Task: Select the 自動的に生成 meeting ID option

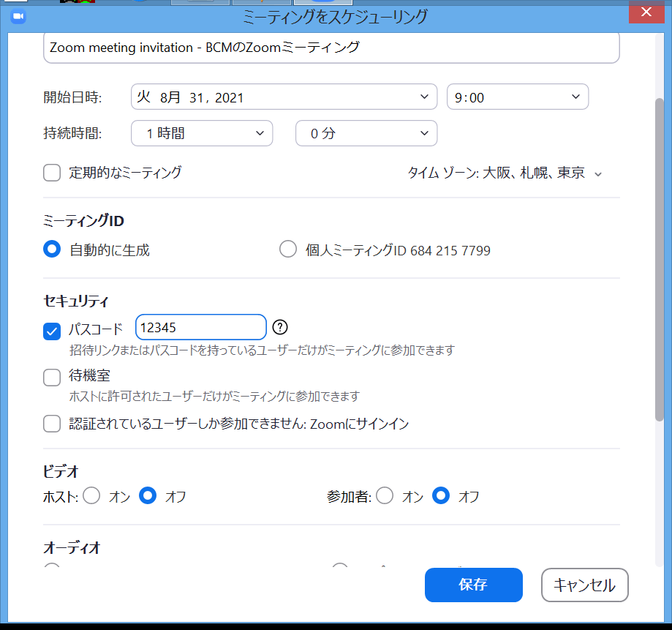Action: (x=51, y=249)
